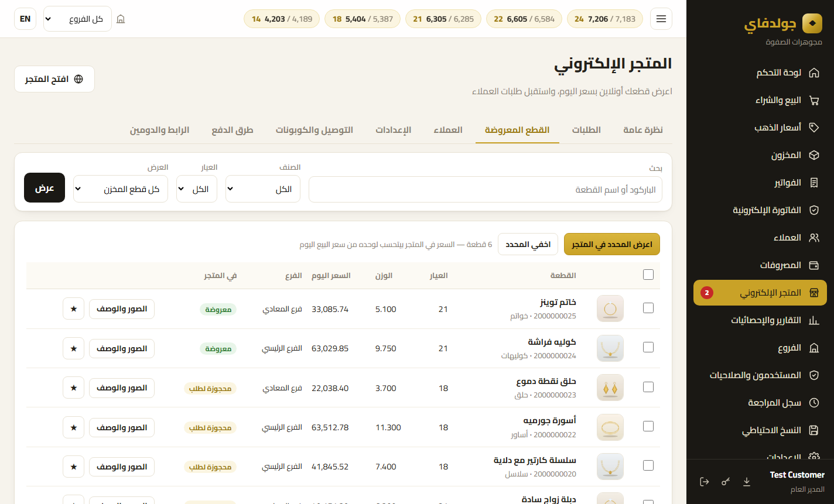Check the حلق نقطة دموع row checkbox

[648, 387]
